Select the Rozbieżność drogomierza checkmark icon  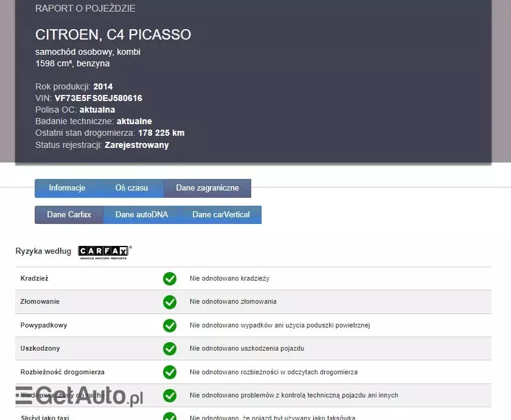pyautogui.click(x=170, y=372)
